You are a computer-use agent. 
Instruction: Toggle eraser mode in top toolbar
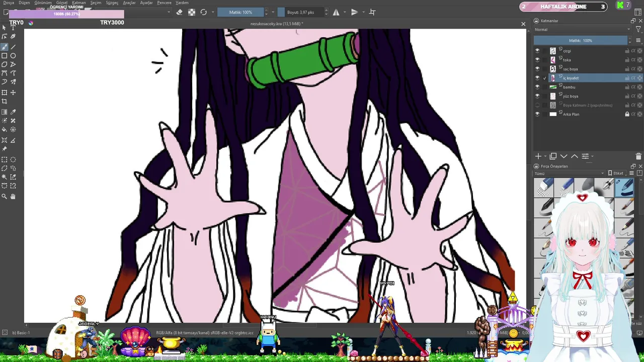click(180, 12)
